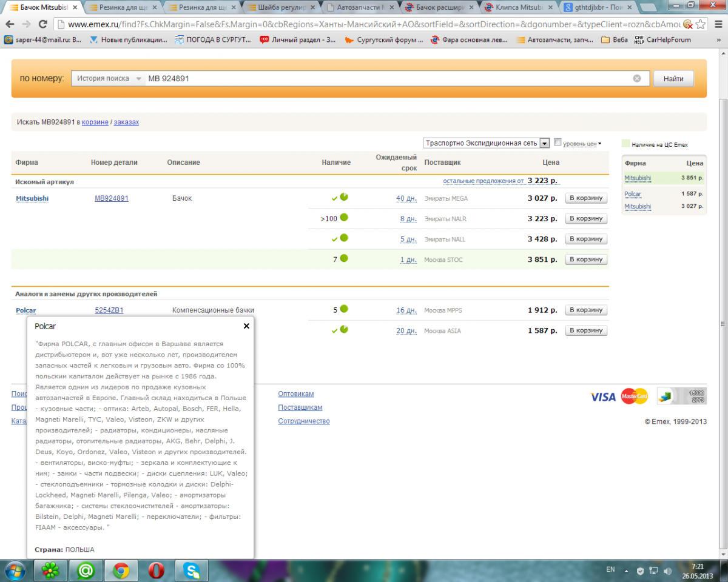Open the Оптовикам footer link

(296, 394)
